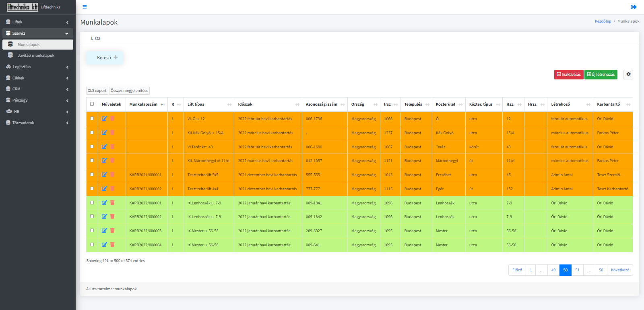
Task: Click the hamburger menu icon in top bar
Action: [85, 7]
